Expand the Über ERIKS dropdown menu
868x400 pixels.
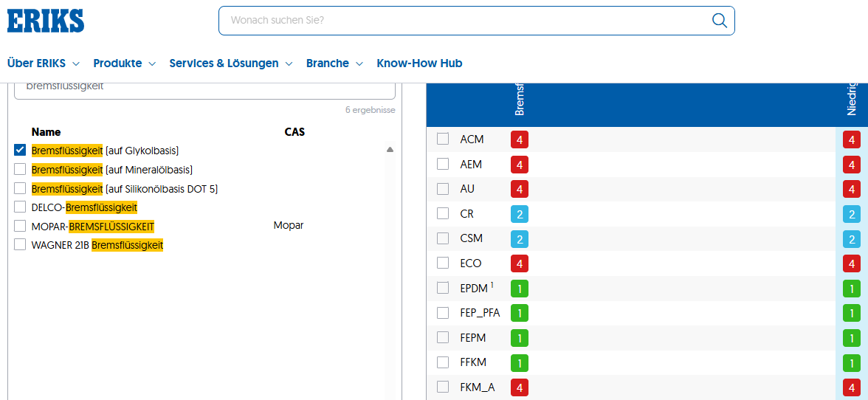tap(43, 63)
